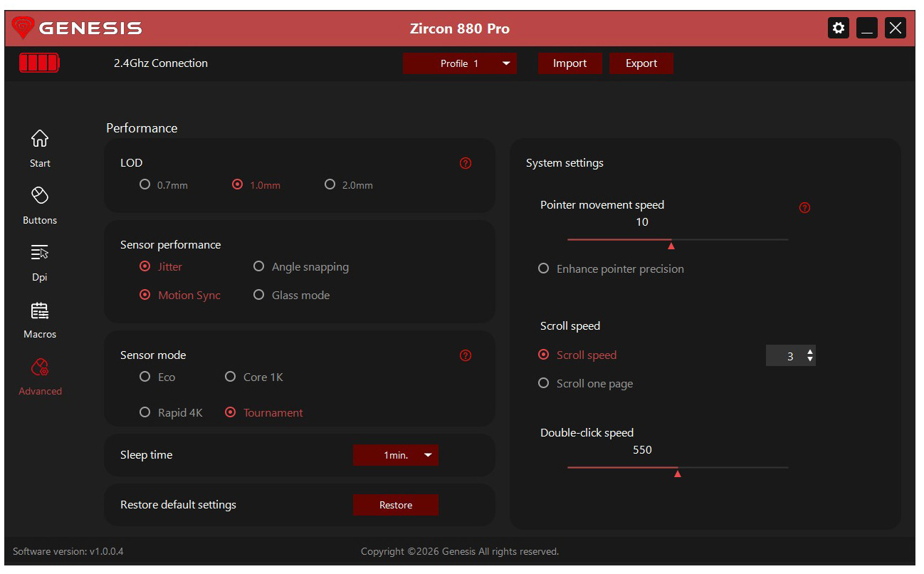Open settings gear in title bar
Viewport: 924px width, 574px height.
pyautogui.click(x=839, y=28)
